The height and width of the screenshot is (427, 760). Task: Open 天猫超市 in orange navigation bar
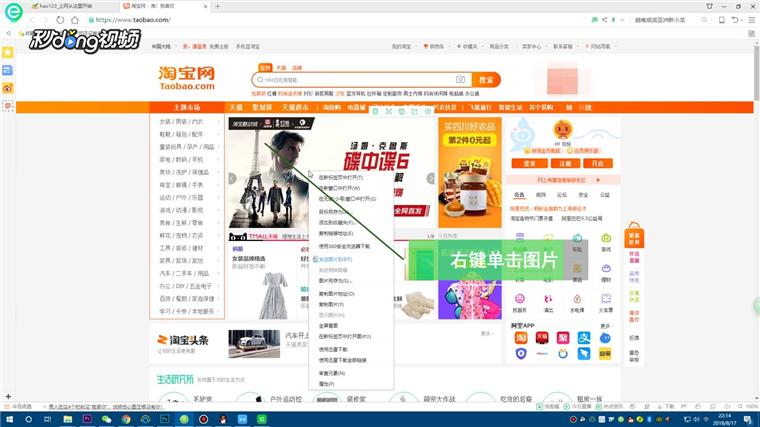click(x=295, y=108)
